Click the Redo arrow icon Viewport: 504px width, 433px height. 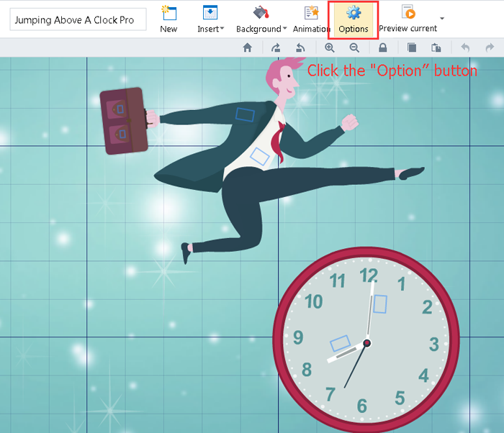490,47
